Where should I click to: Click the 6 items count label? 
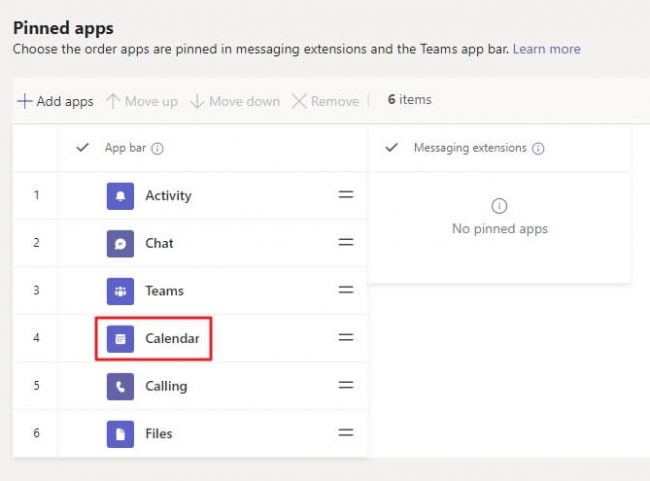point(410,100)
